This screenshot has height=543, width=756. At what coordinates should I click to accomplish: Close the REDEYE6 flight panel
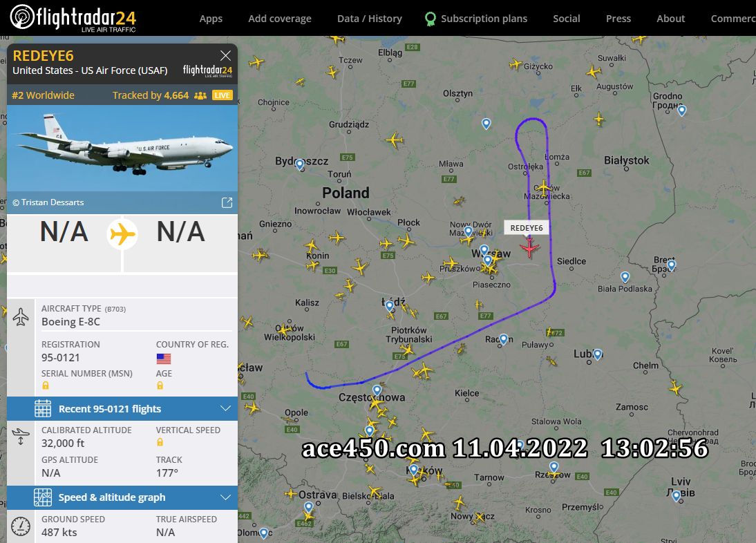pyautogui.click(x=225, y=55)
